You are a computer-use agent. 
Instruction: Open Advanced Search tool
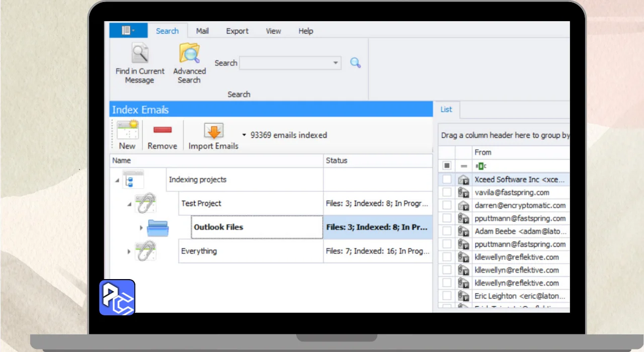pyautogui.click(x=189, y=54)
